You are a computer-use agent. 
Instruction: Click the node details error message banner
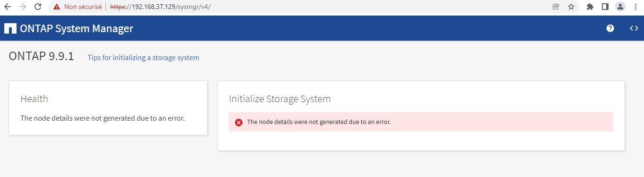[421, 122]
